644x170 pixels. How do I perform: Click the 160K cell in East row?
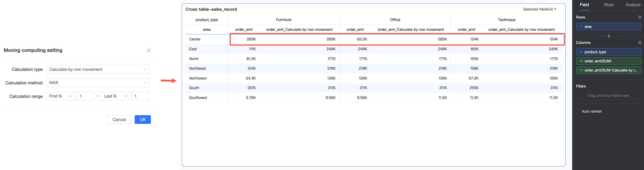[474, 49]
